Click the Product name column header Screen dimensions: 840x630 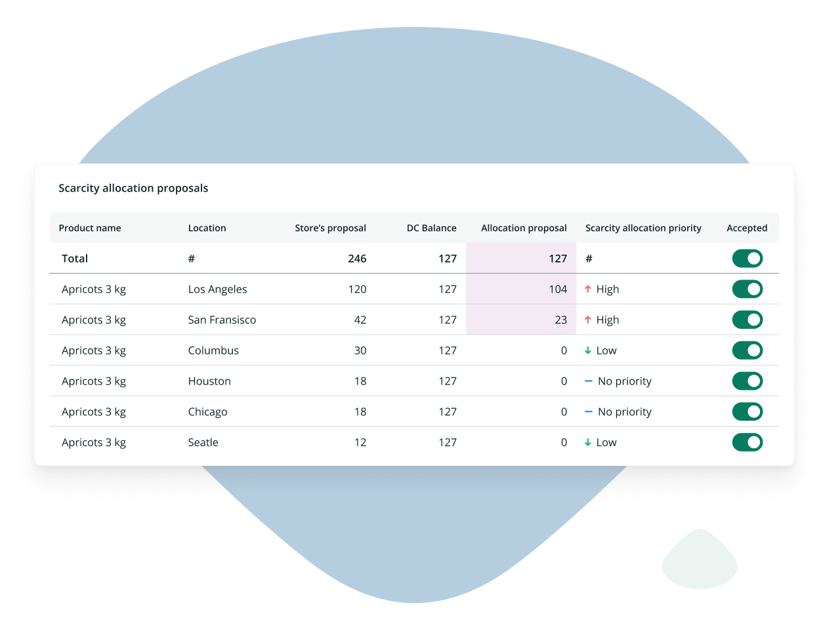coord(90,228)
